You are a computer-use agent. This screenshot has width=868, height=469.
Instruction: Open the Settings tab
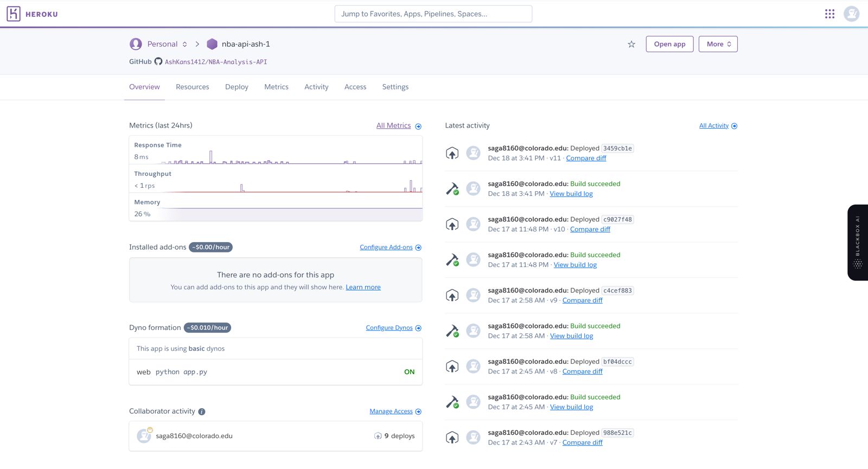coord(395,87)
